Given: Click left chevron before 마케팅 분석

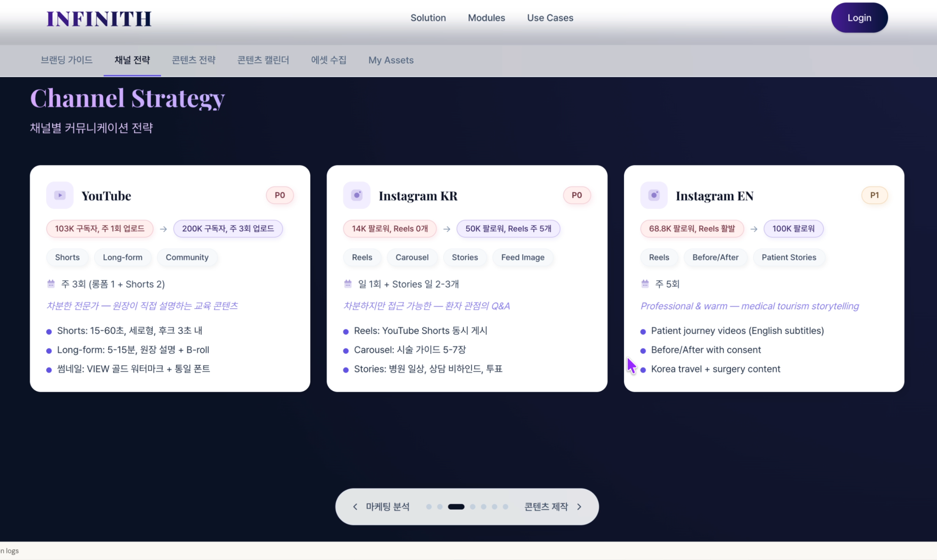Looking at the screenshot, I should [355, 507].
